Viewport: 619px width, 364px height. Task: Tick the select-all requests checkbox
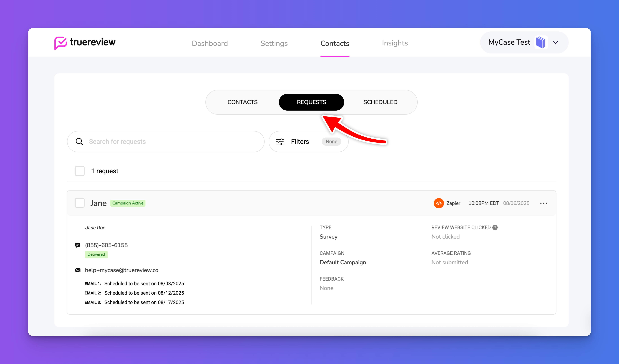coord(80,171)
